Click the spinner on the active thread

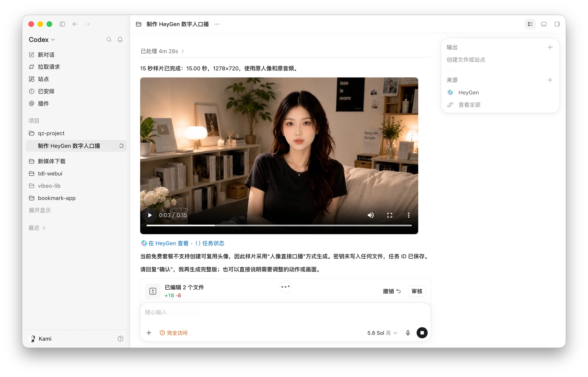tap(121, 146)
